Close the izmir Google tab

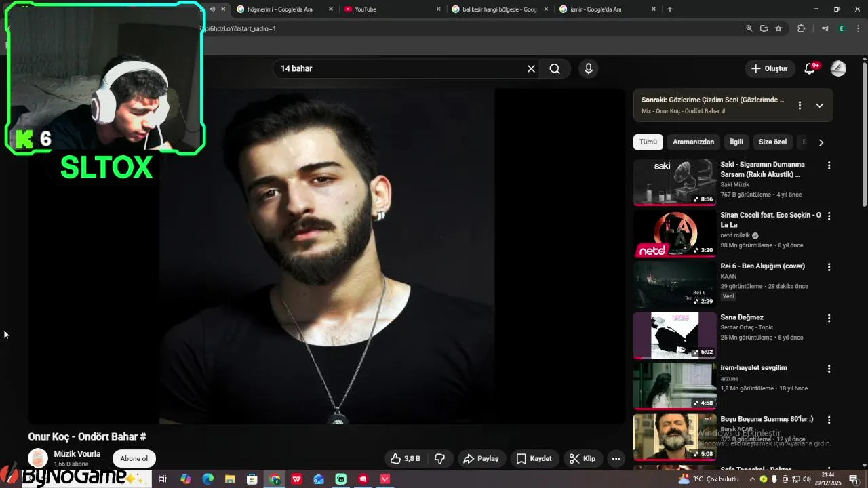point(654,9)
